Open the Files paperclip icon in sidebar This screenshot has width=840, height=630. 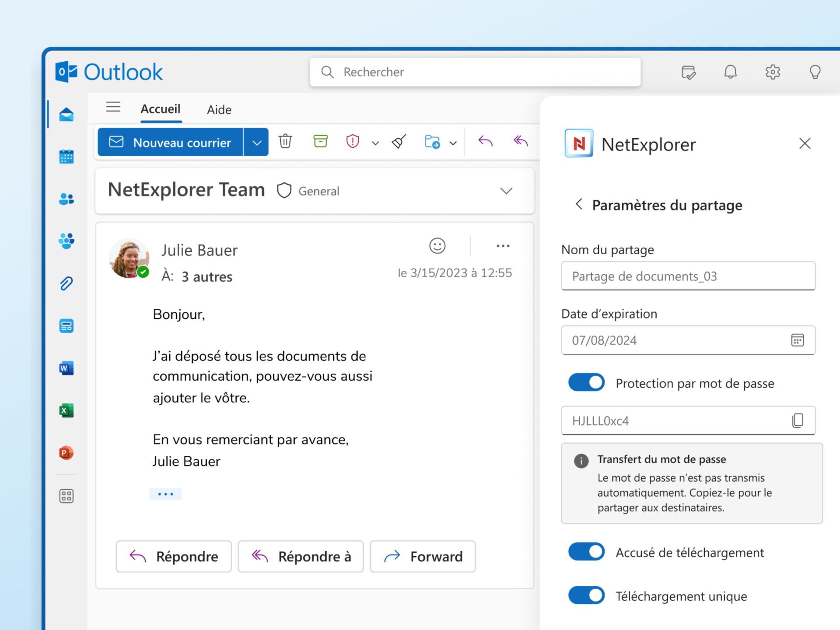point(66,283)
